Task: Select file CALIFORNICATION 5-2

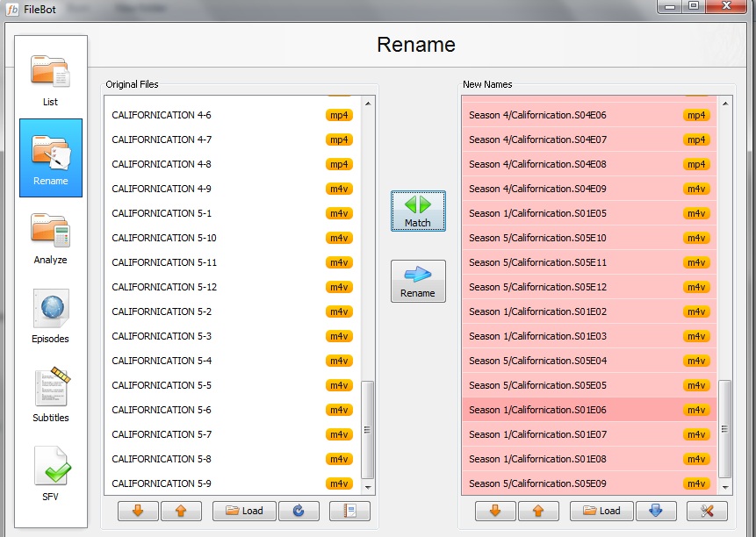Action: coord(233,311)
